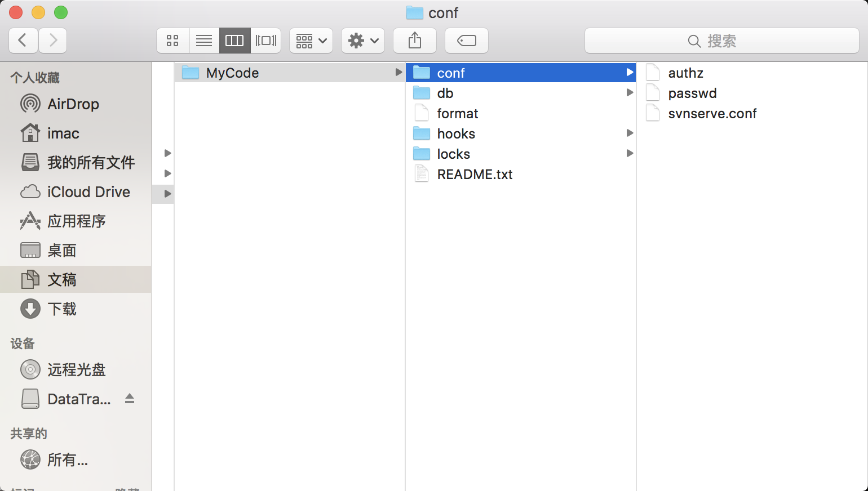Select the passwd file
This screenshot has width=868, height=491.
752,93
